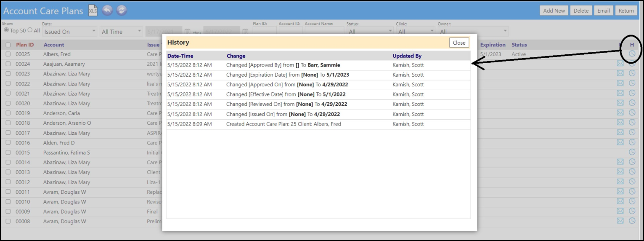Expand the Status filter dropdown
The width and height of the screenshot is (644, 241).
click(370, 32)
